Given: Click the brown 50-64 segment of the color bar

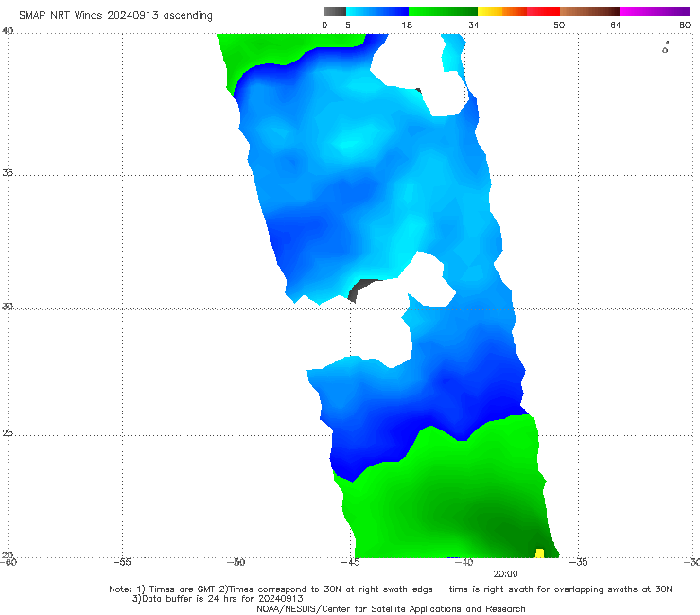Looking at the screenshot, I should coord(589,11).
